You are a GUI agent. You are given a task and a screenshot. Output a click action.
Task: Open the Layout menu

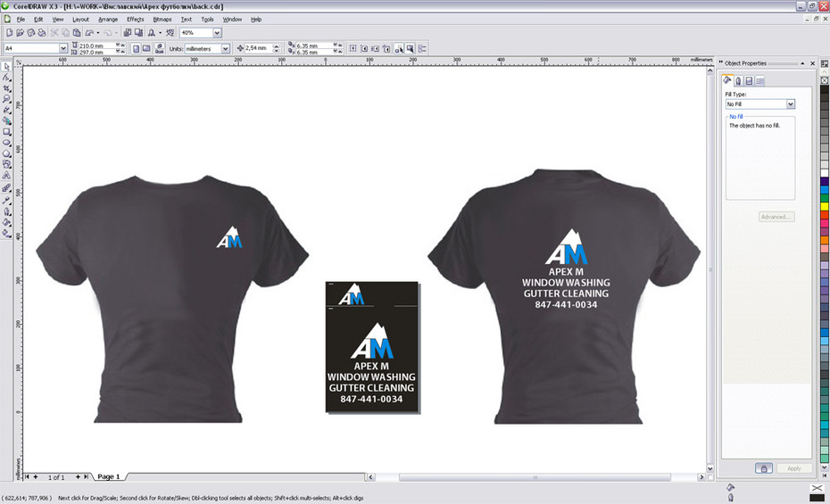tap(80, 19)
